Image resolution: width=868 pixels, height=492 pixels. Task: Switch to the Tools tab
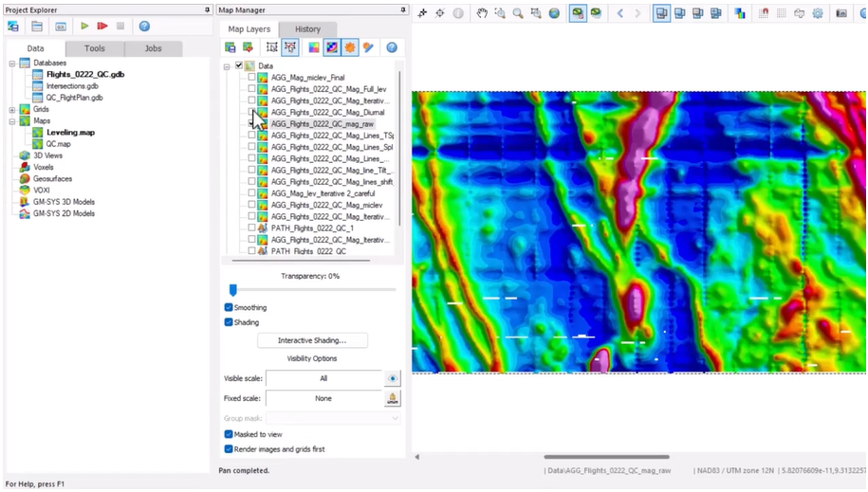[x=95, y=48]
